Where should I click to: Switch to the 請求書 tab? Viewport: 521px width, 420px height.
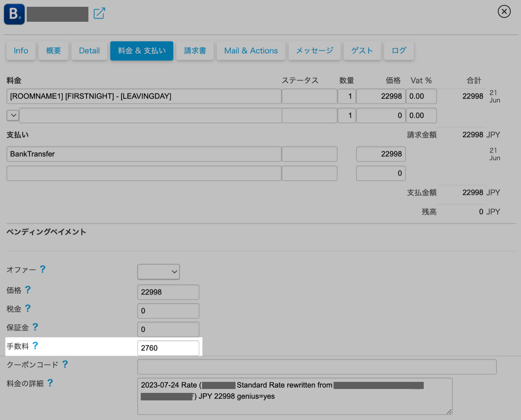(195, 51)
